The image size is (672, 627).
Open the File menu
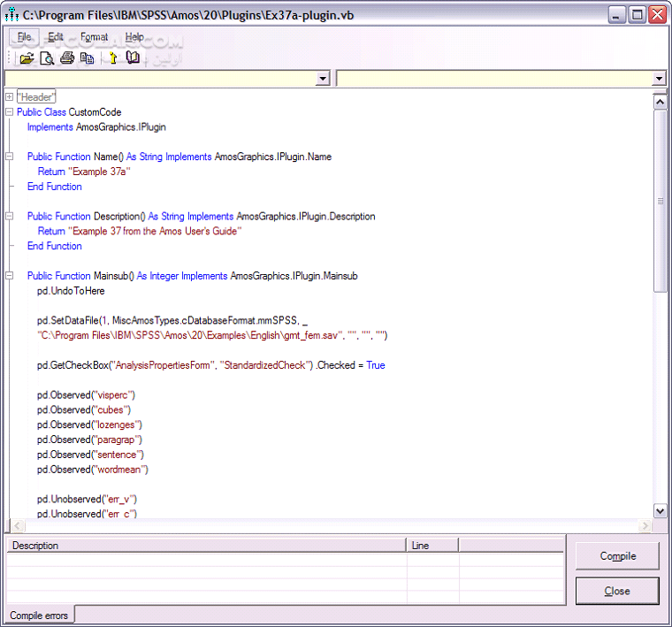[x=24, y=37]
